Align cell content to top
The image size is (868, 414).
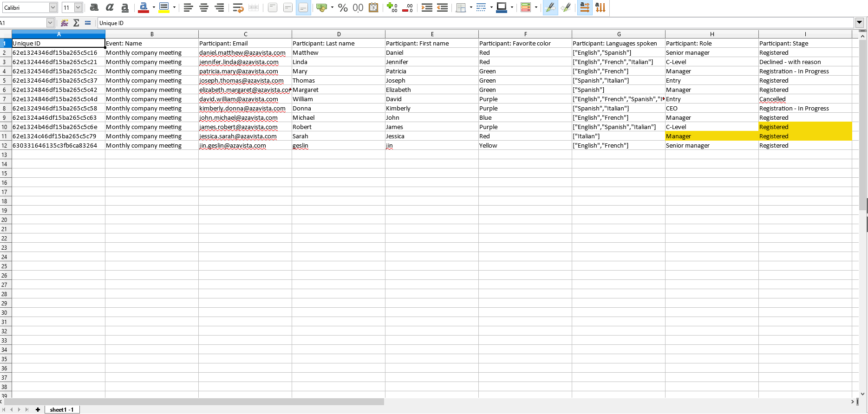273,7
